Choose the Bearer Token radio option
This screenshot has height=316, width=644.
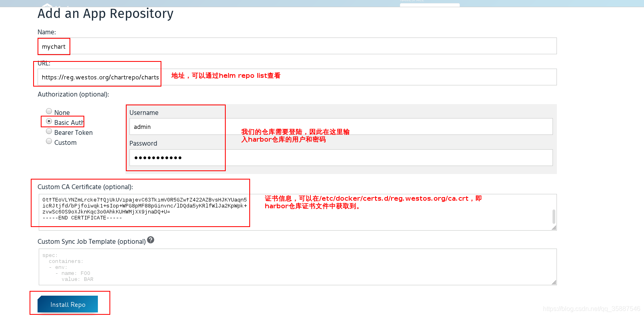click(49, 131)
